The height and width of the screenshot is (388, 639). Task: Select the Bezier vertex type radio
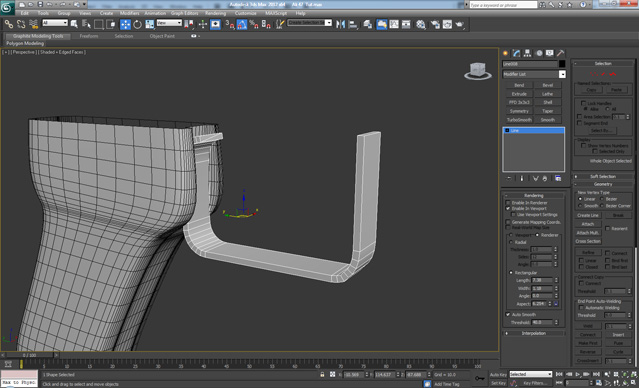click(x=602, y=199)
